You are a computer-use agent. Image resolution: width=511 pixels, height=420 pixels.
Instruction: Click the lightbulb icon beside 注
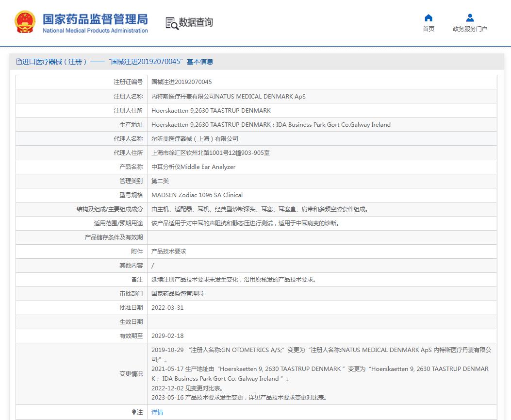133,412
